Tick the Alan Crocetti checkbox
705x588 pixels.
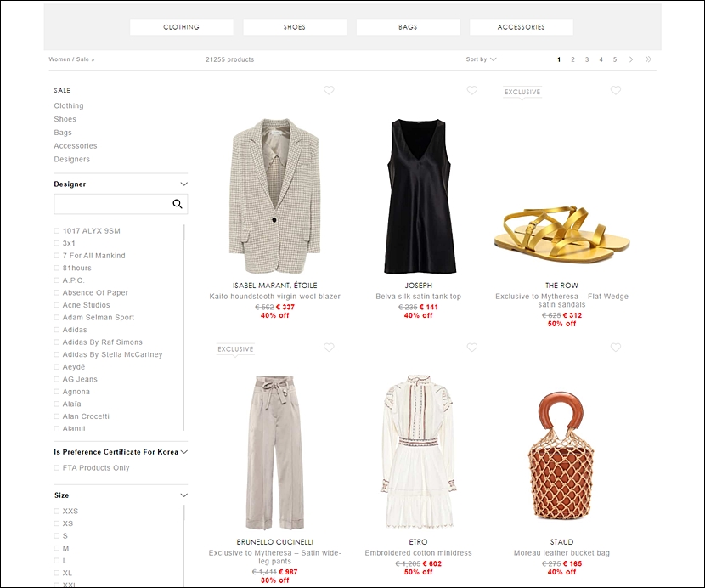[57, 416]
